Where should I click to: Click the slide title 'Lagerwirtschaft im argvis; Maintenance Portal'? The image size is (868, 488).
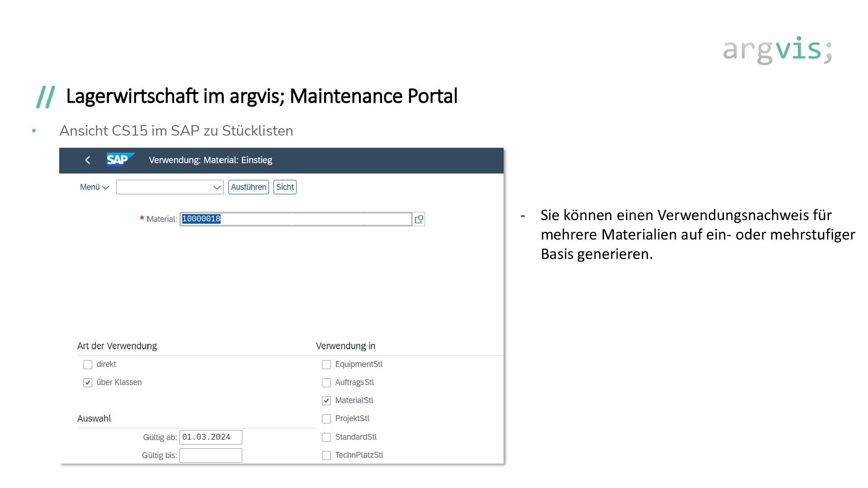point(262,96)
